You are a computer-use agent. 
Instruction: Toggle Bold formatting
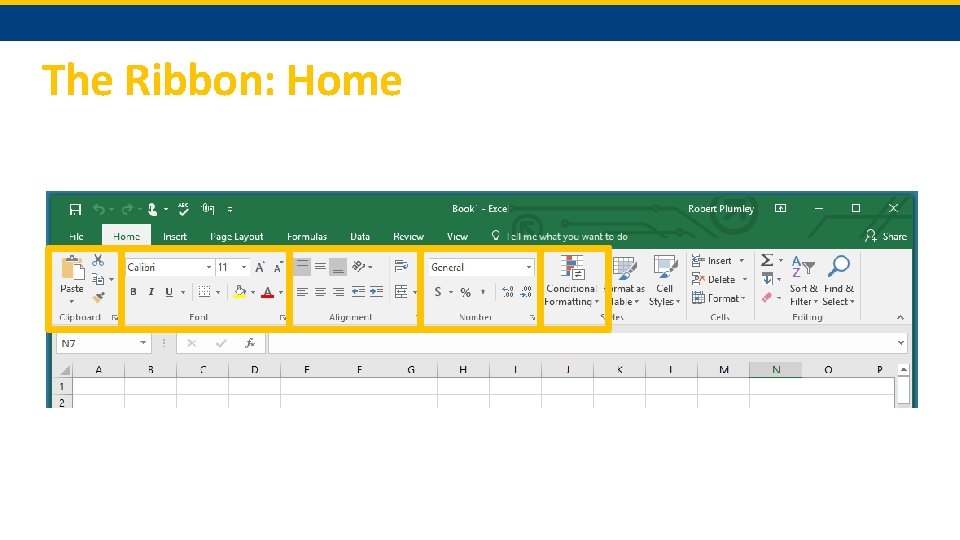[x=133, y=292]
